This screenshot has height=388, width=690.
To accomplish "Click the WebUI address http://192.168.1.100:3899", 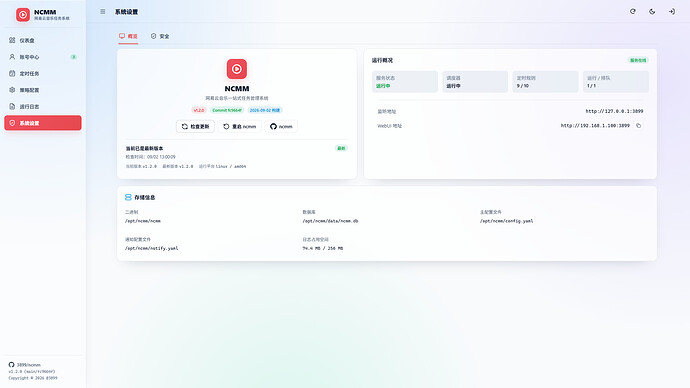I will click(x=595, y=126).
